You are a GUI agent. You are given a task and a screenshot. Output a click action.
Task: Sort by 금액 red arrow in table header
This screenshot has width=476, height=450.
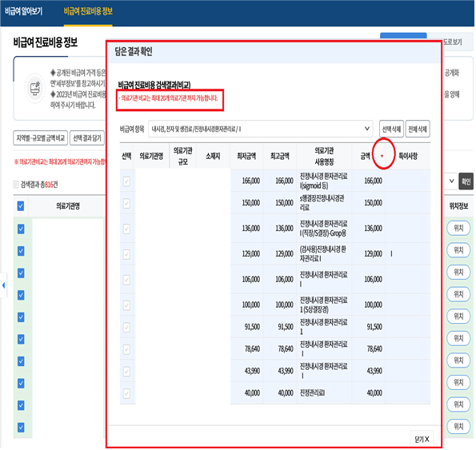coord(382,156)
